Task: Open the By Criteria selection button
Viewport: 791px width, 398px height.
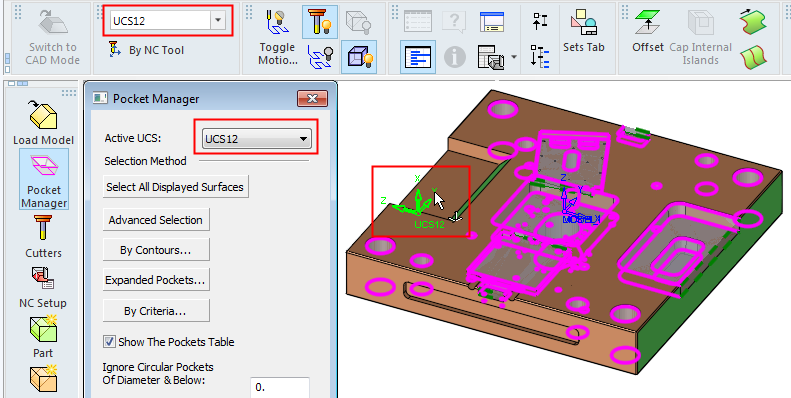Action: pyautogui.click(x=155, y=311)
